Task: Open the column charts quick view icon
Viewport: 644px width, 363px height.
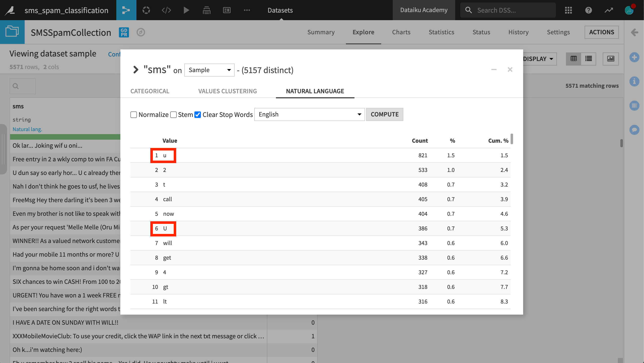Action: pyautogui.click(x=611, y=59)
